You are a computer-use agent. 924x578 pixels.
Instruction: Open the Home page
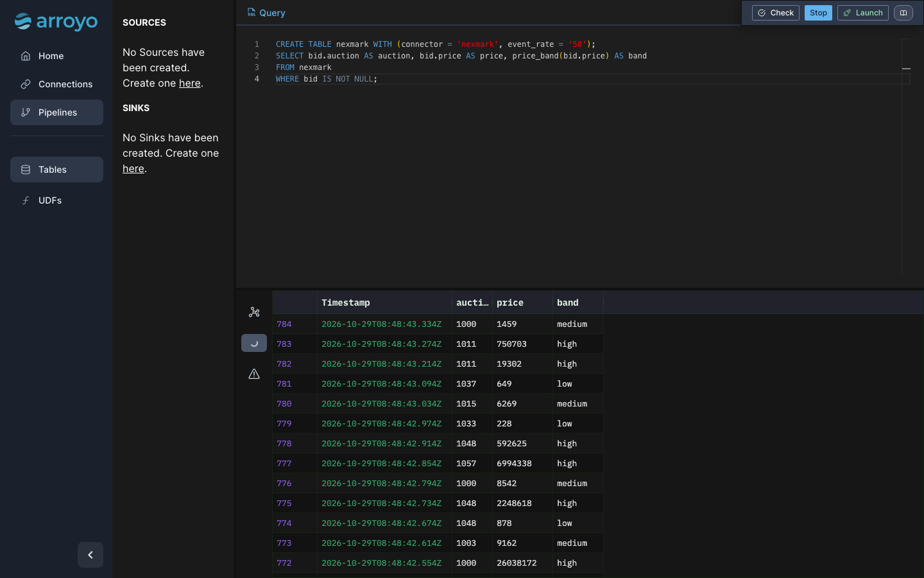[56, 56]
